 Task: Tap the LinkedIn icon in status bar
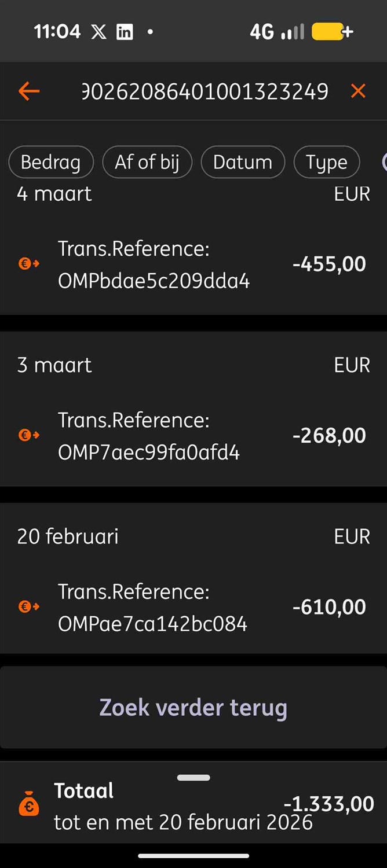point(125,32)
